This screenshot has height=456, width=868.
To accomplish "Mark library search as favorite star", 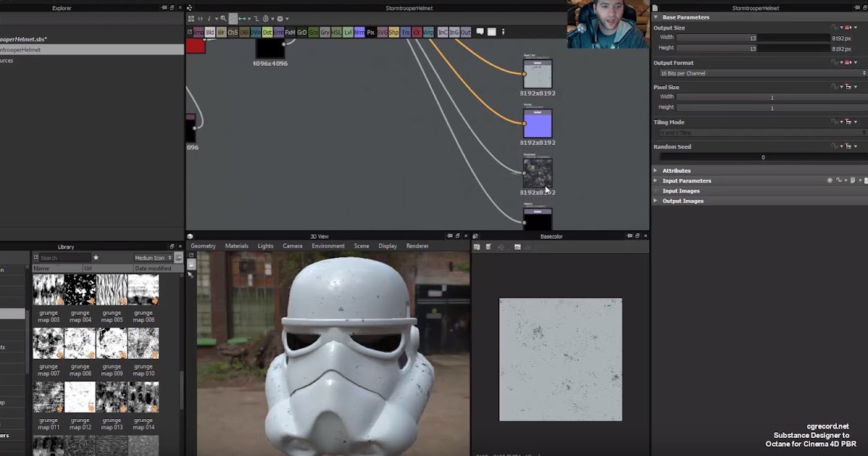I will [95, 258].
